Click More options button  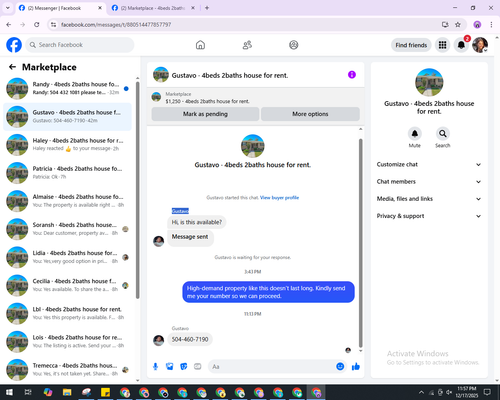coord(310,114)
